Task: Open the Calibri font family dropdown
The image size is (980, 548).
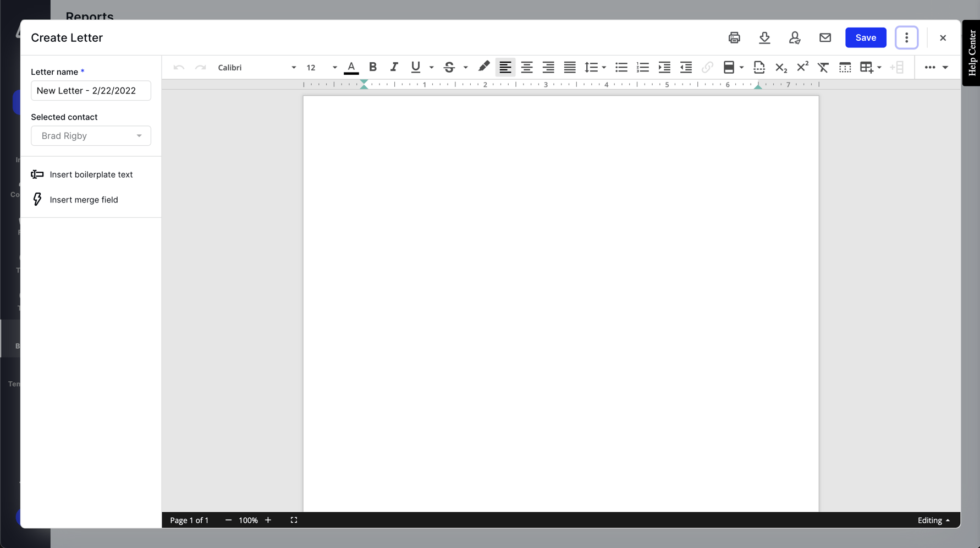Action: click(x=293, y=67)
